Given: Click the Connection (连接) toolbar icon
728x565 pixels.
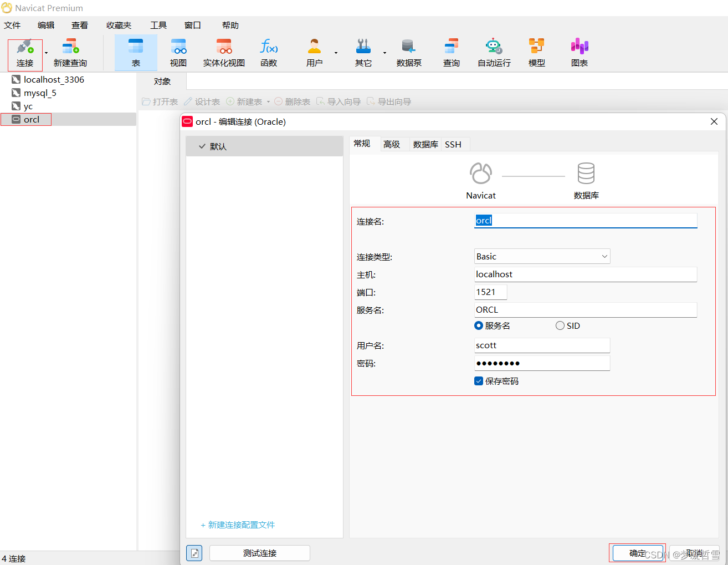Looking at the screenshot, I should [25, 53].
